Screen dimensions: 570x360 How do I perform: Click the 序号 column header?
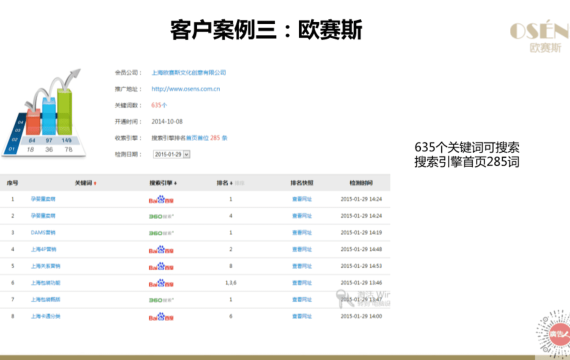(12, 183)
